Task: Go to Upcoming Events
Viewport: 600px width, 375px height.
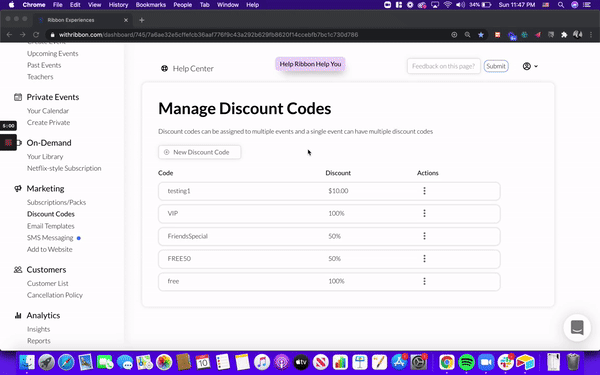Action: point(52,54)
